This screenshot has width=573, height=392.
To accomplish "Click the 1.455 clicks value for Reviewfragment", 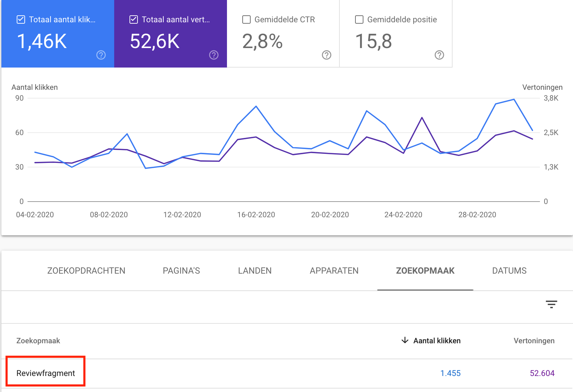I will (x=451, y=373).
